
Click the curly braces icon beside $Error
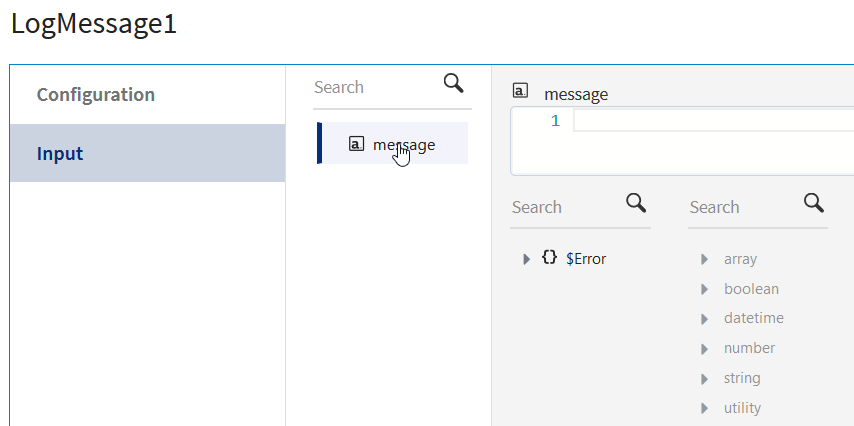(549, 258)
